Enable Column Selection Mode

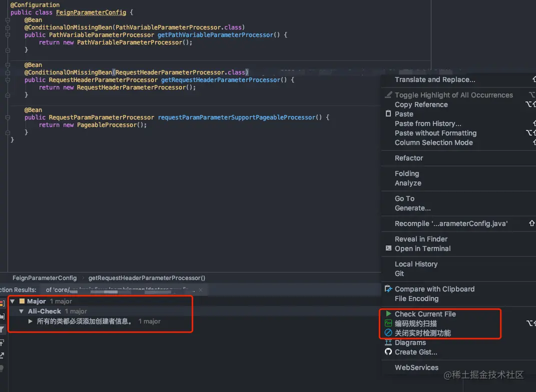click(434, 142)
